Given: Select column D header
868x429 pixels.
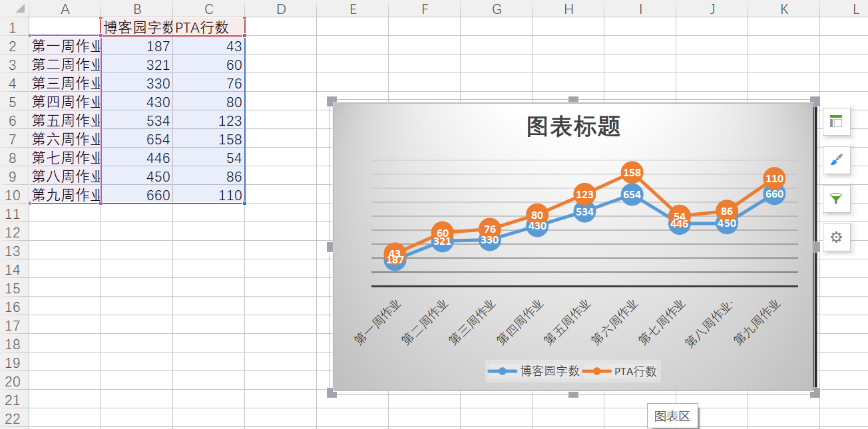Looking at the screenshot, I should click(x=281, y=9).
